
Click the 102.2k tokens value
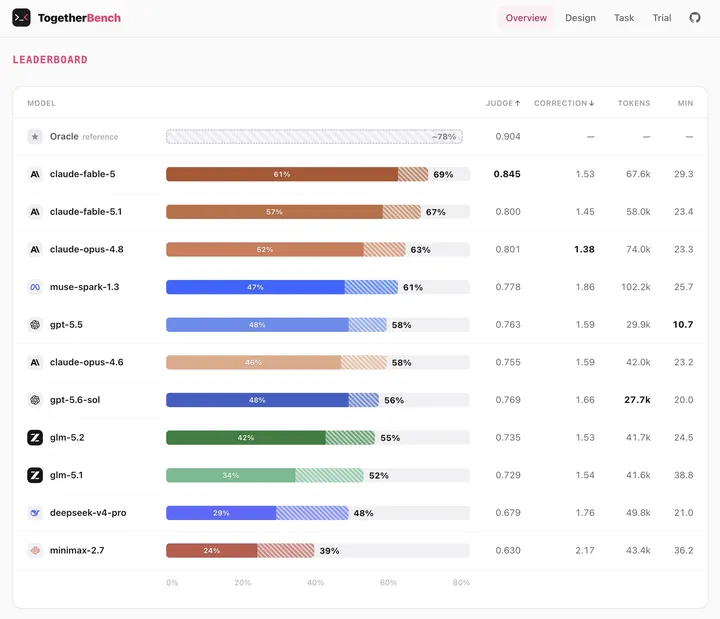click(636, 287)
